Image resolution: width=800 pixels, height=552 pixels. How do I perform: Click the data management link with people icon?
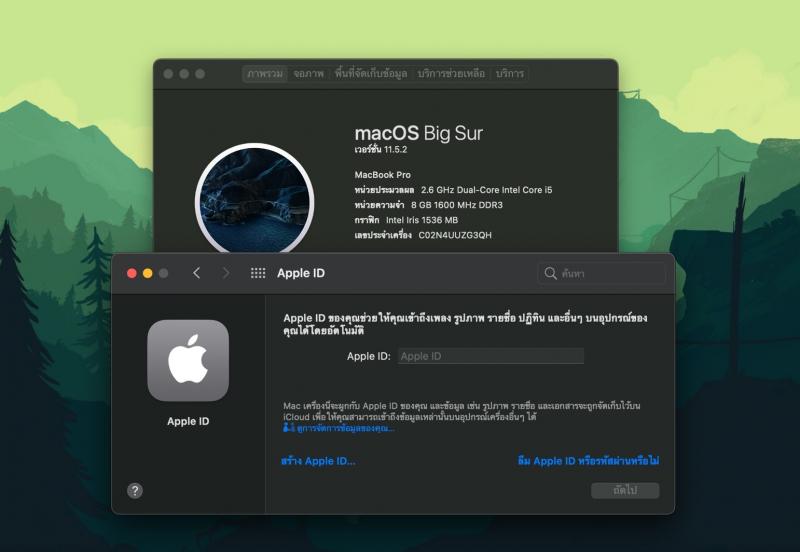point(339,428)
